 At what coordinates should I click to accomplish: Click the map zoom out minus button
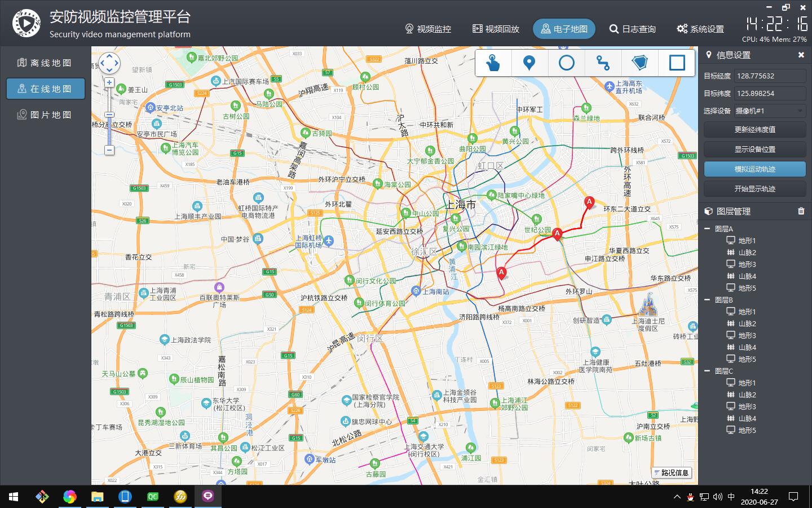(x=109, y=150)
